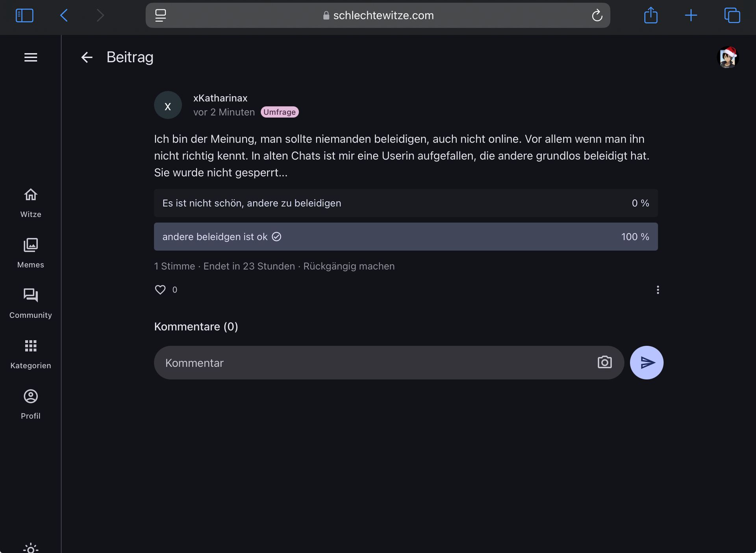Reload the page in Safari
Screen dimensions: 756x553
[x=597, y=15]
